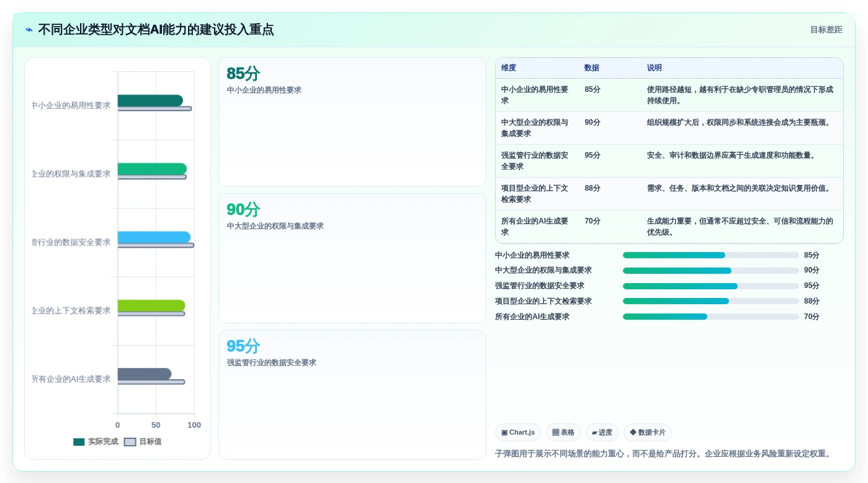The height and width of the screenshot is (483, 868).
Task: Toggle the 实际完成 legend entry
Action: 95,442
